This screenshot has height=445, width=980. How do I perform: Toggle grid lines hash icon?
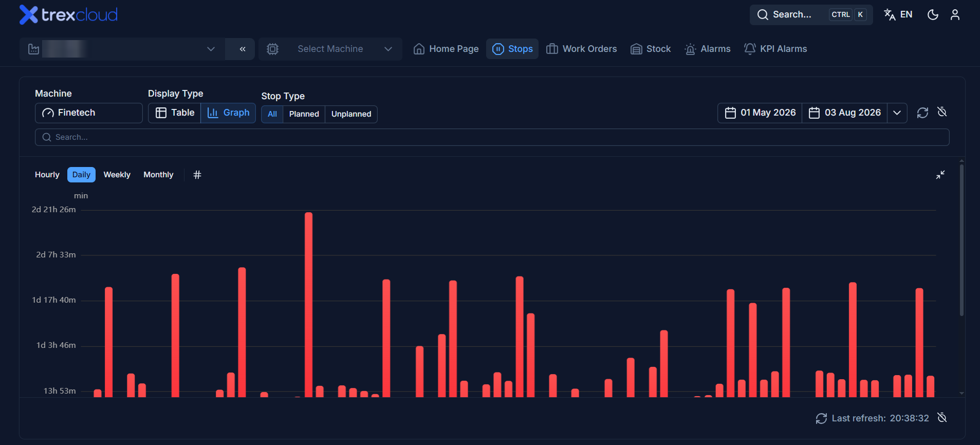coord(197,175)
